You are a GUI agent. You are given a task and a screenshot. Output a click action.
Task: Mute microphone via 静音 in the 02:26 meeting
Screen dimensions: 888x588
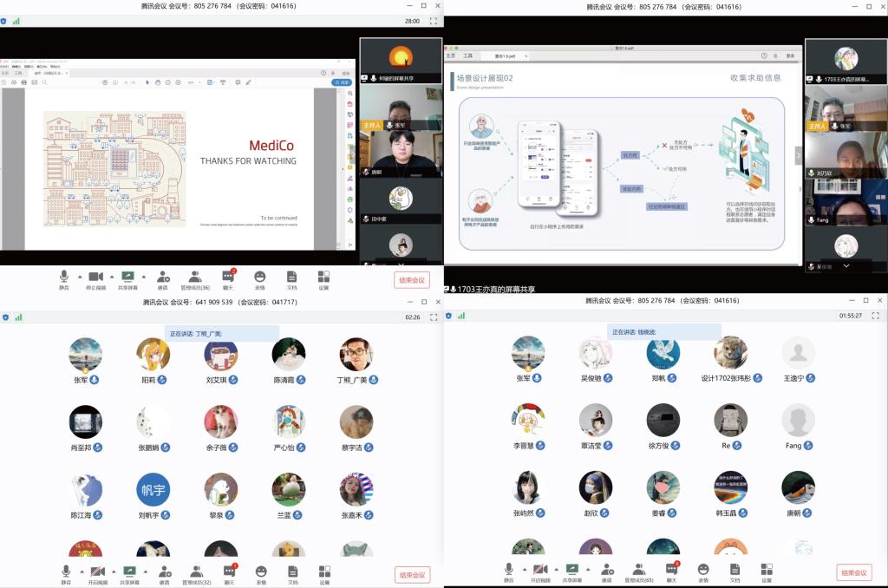point(65,573)
